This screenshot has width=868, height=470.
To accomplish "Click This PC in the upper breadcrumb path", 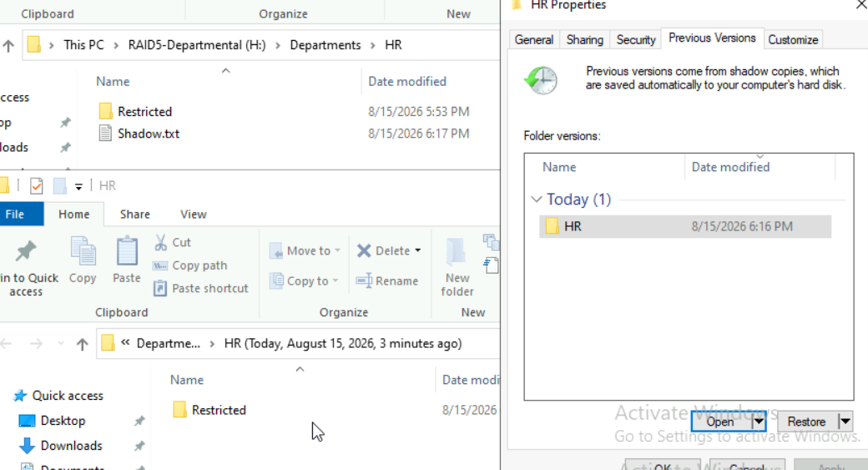I will pyautogui.click(x=83, y=45).
